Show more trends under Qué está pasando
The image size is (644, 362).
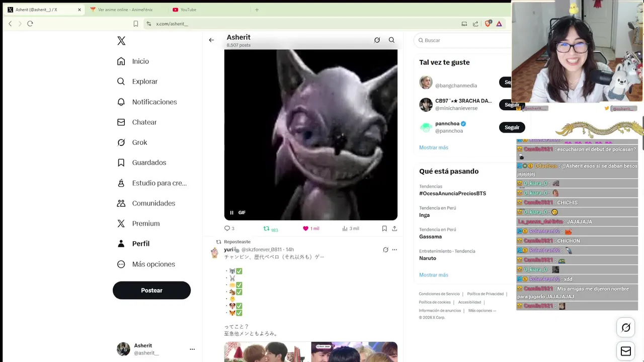[434, 275]
